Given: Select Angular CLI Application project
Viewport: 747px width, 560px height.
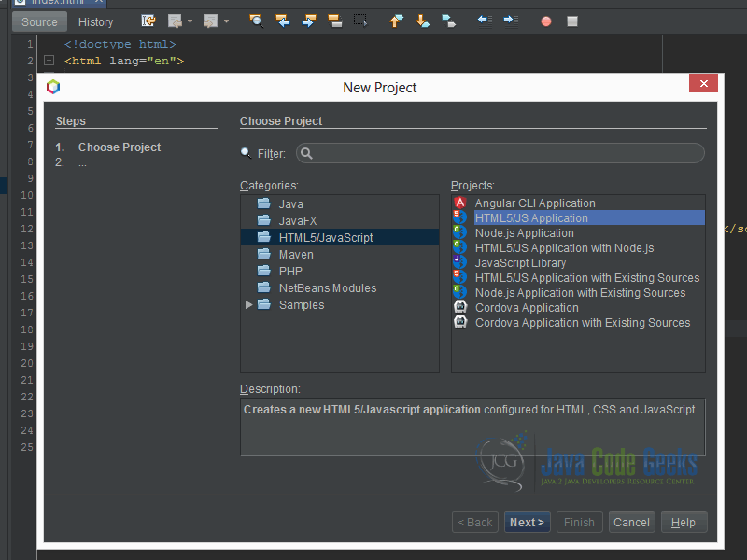Looking at the screenshot, I should pos(535,203).
